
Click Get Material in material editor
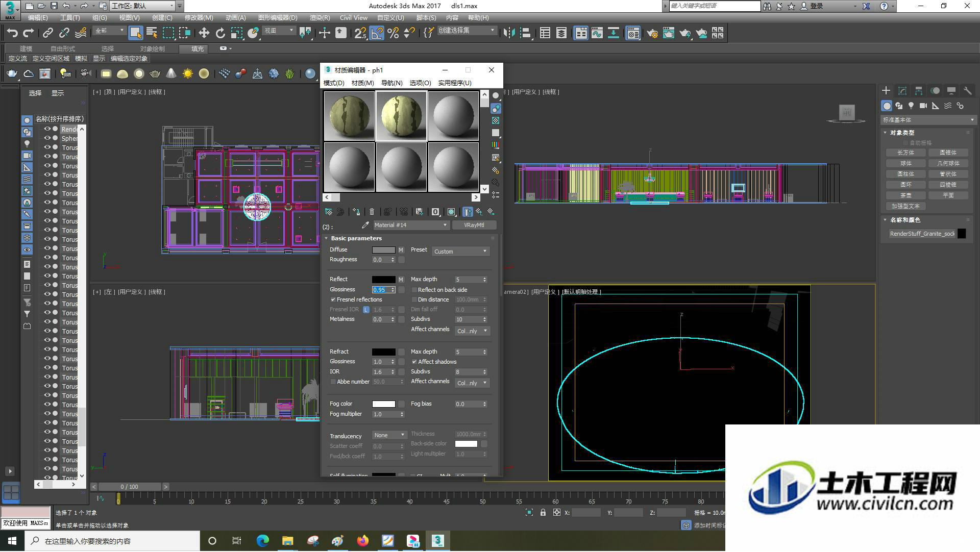[x=329, y=212]
